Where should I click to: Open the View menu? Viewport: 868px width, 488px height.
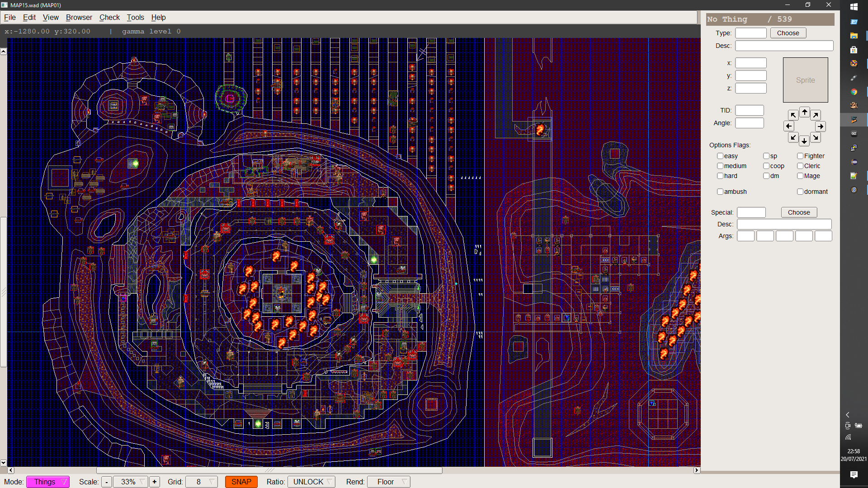(x=51, y=17)
